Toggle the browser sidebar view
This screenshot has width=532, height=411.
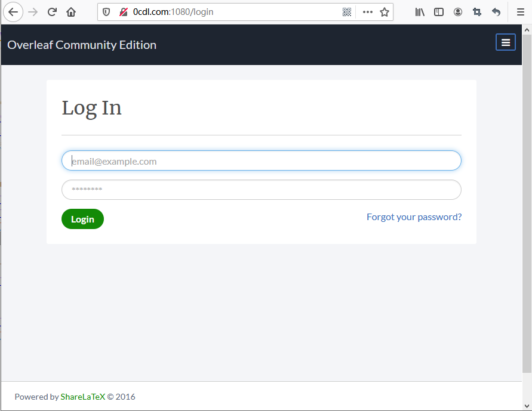[439, 12]
